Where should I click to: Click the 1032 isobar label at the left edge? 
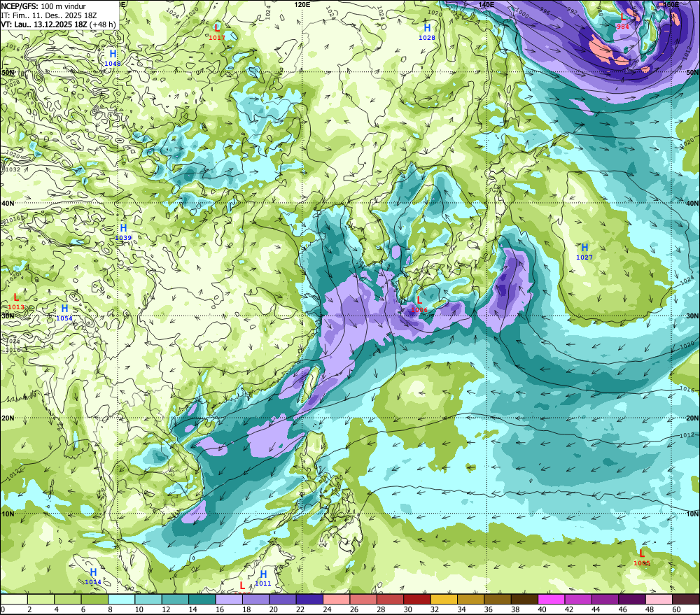pyautogui.click(x=12, y=169)
